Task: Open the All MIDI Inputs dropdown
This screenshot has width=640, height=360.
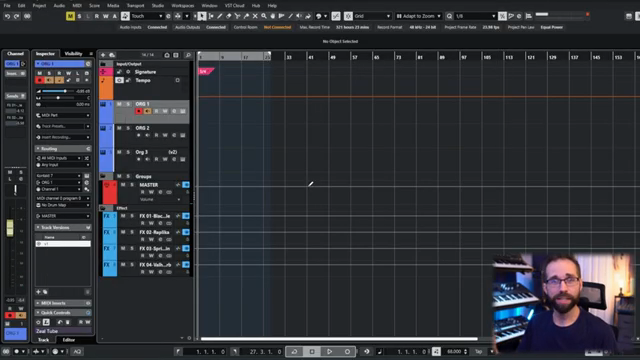Action: point(59,158)
